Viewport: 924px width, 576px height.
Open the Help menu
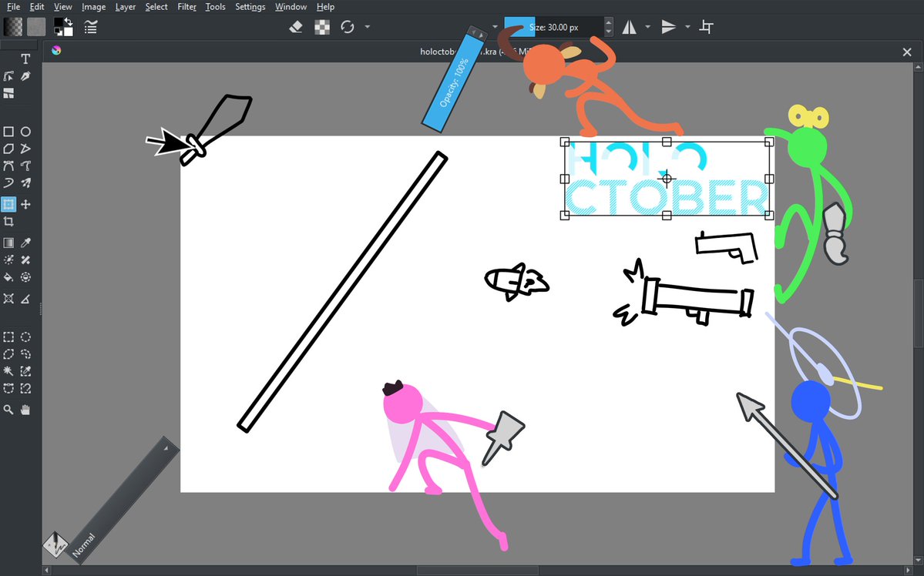(x=325, y=6)
